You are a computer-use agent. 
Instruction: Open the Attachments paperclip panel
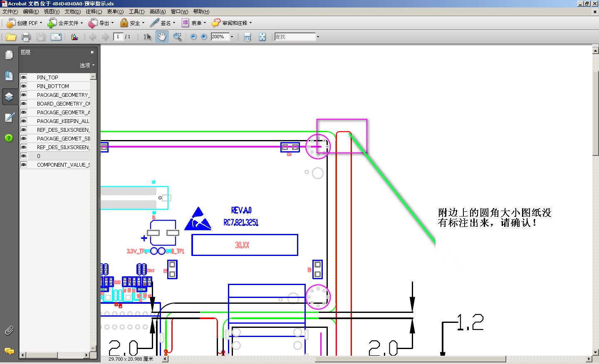(x=9, y=331)
